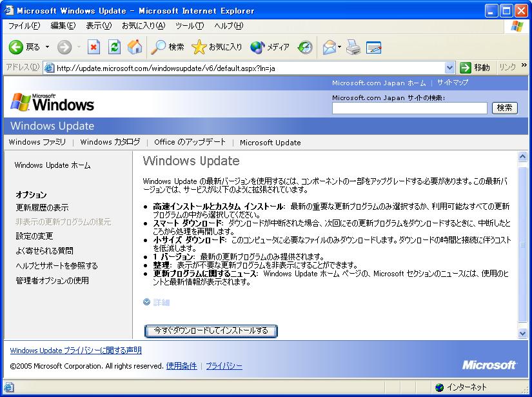Open the Back button history dropdown arrow
This screenshot has width=532, height=397.
click(47, 47)
